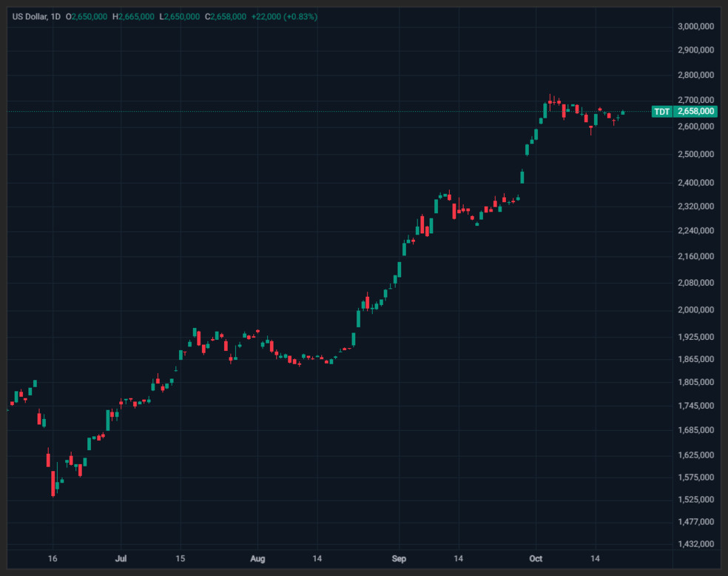Screen dimensions: 728x576
Task: Click the 1,432,000 price axis label
Action: click(695, 544)
